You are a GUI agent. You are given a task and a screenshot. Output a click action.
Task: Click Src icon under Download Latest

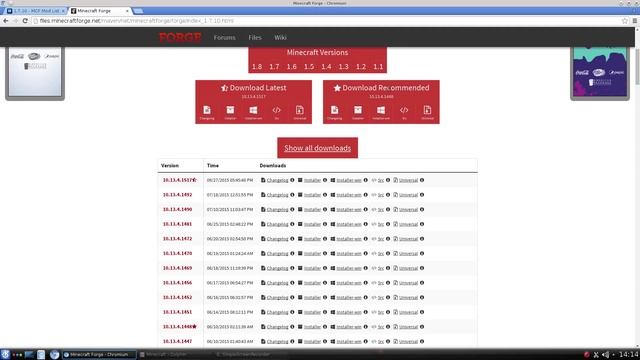click(276, 111)
